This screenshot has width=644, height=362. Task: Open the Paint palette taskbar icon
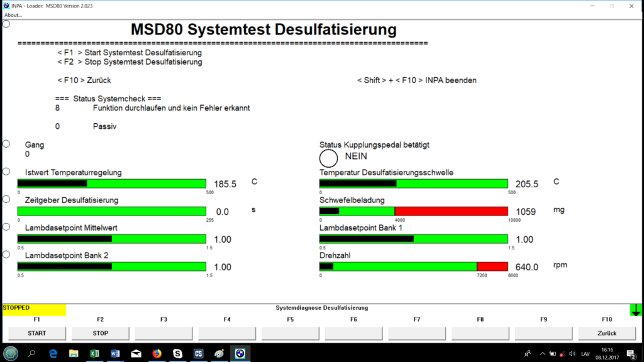218,354
